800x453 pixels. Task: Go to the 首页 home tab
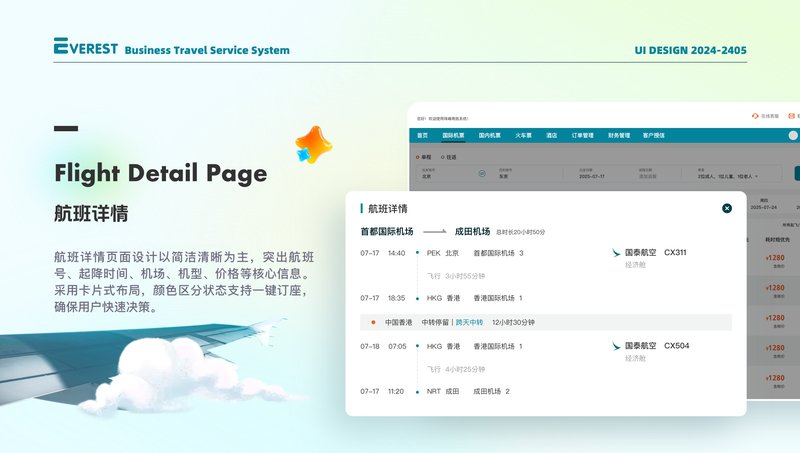[x=422, y=135]
